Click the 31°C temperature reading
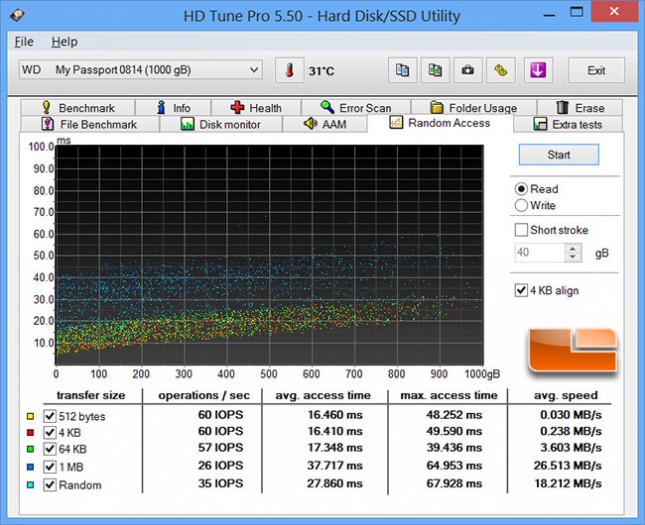645x525 pixels. click(321, 71)
